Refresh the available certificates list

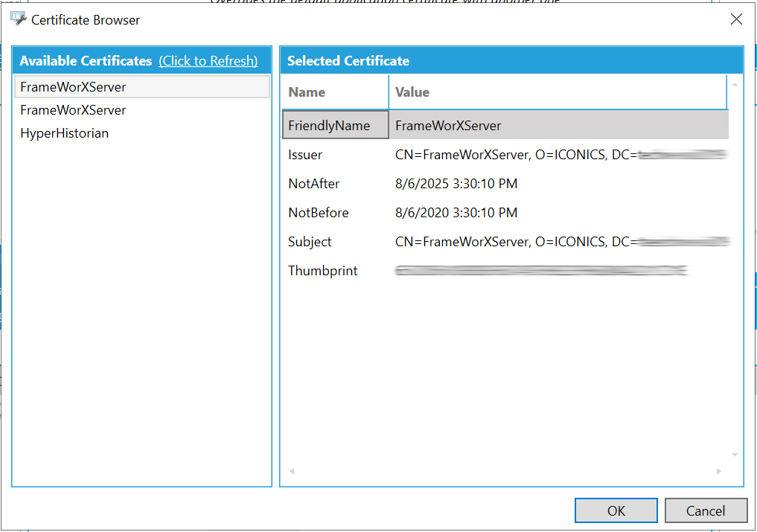(x=208, y=61)
